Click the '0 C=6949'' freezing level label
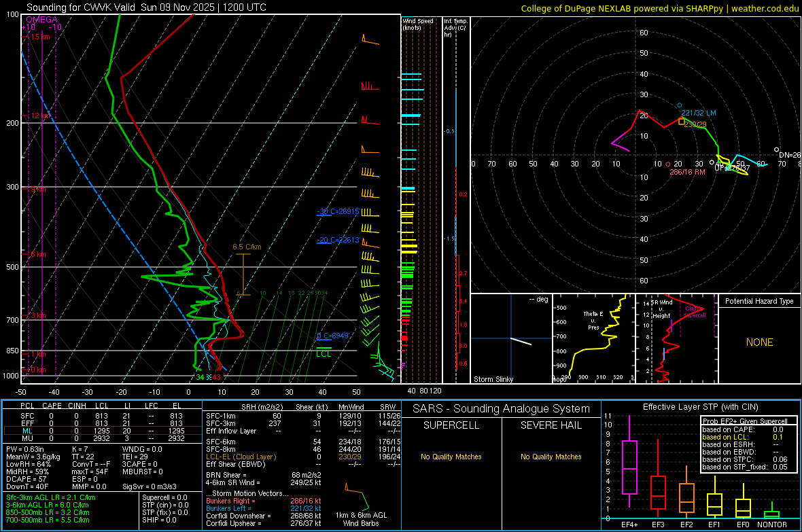Viewport: 802px width, 532px height. point(333,336)
